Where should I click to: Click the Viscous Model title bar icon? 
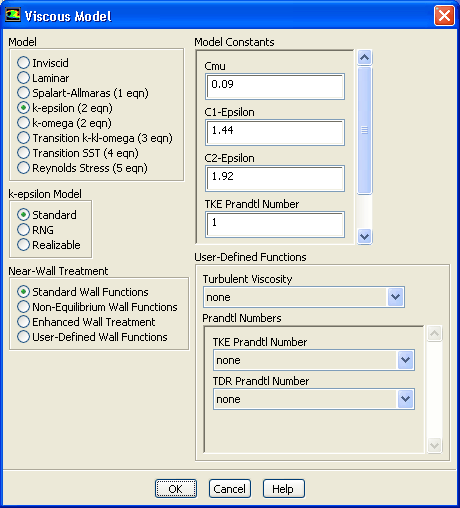13,15
